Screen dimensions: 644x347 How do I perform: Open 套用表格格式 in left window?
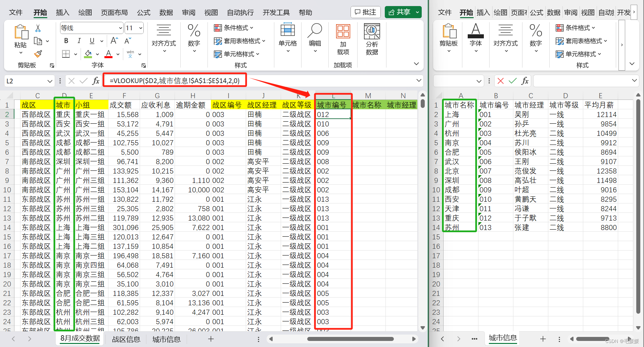(x=240, y=41)
